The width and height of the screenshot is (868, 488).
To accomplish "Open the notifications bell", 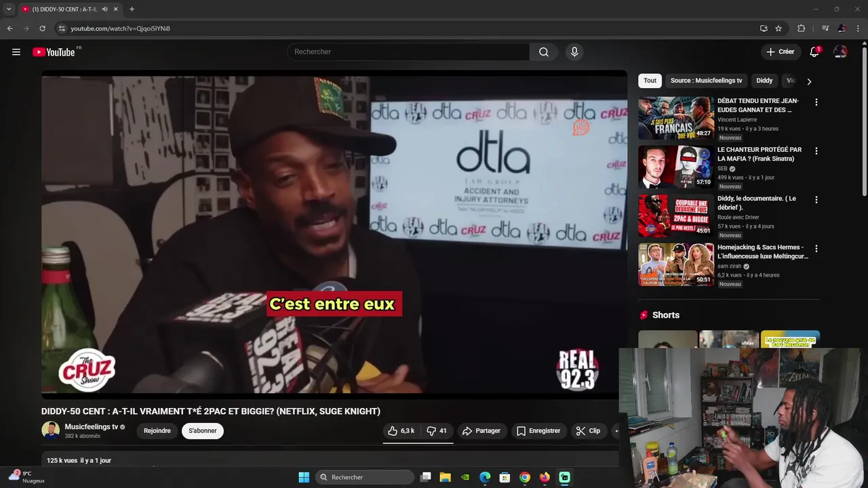I will pyautogui.click(x=814, y=52).
